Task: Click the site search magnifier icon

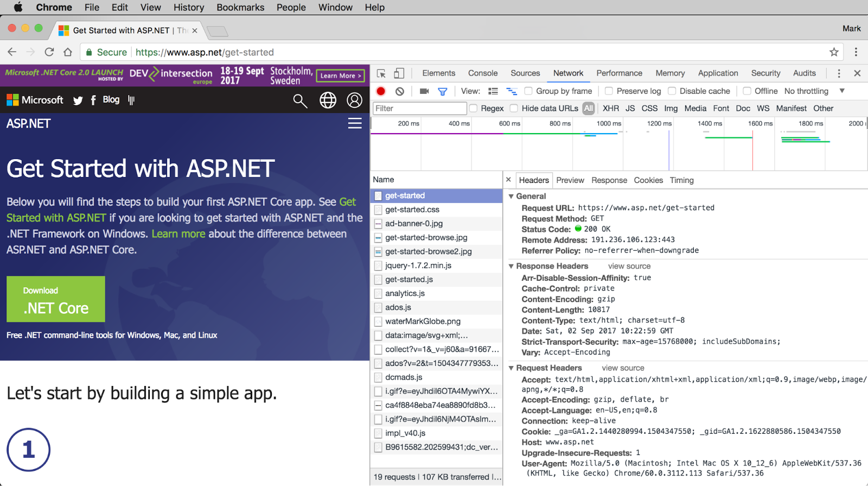Action: click(x=300, y=100)
